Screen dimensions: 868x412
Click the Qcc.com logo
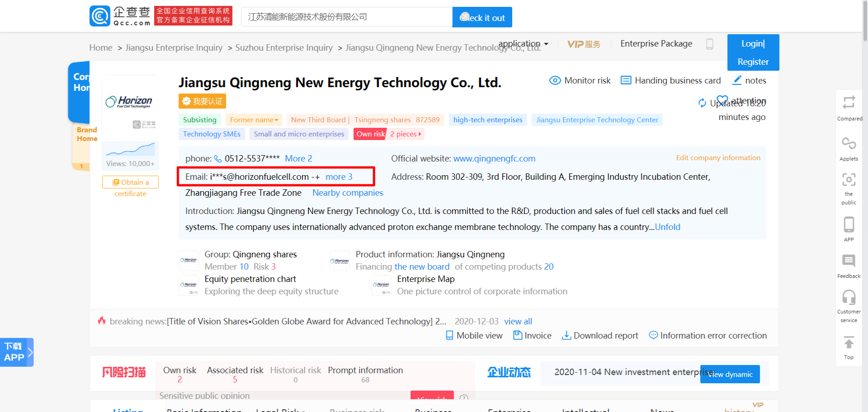tap(120, 16)
